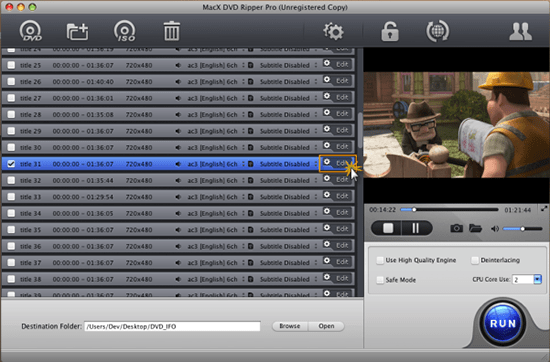Click the Destination Folder path field
This screenshot has height=362, width=550.
[172, 326]
